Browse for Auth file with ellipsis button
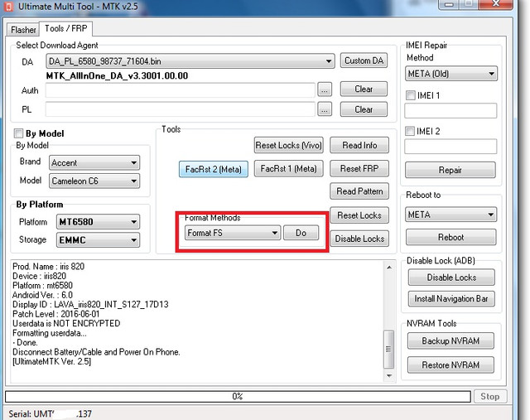This screenshot has height=420, width=530. tap(325, 90)
